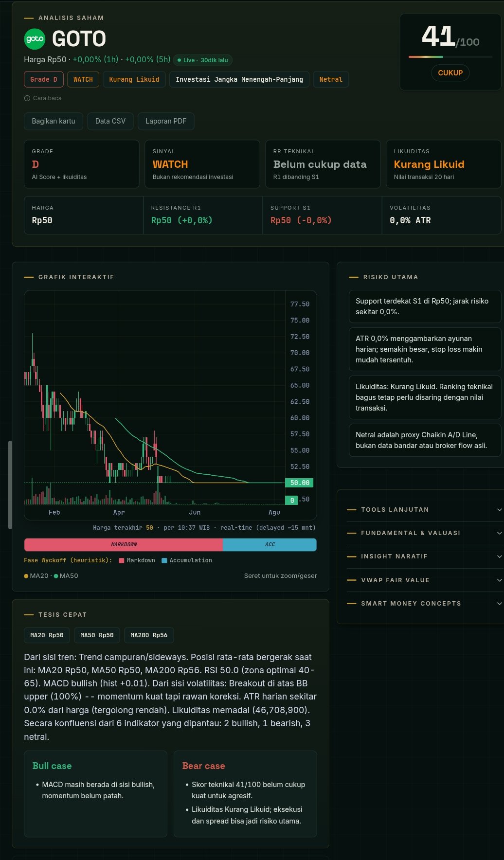Click the Resistance R1 Rp50 value
504x860 pixels.
point(182,220)
